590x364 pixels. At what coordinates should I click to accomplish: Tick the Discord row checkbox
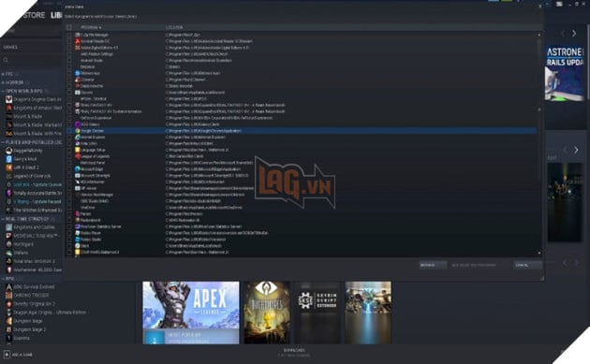69,93
